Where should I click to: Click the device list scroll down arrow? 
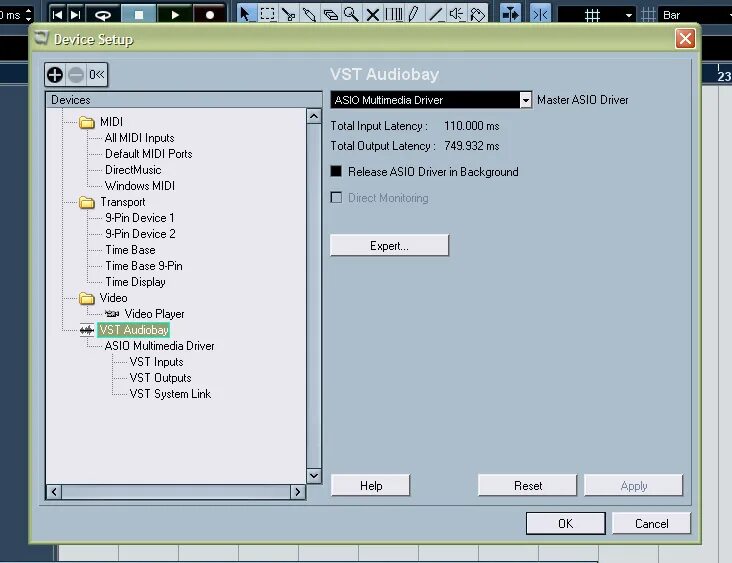coord(314,476)
